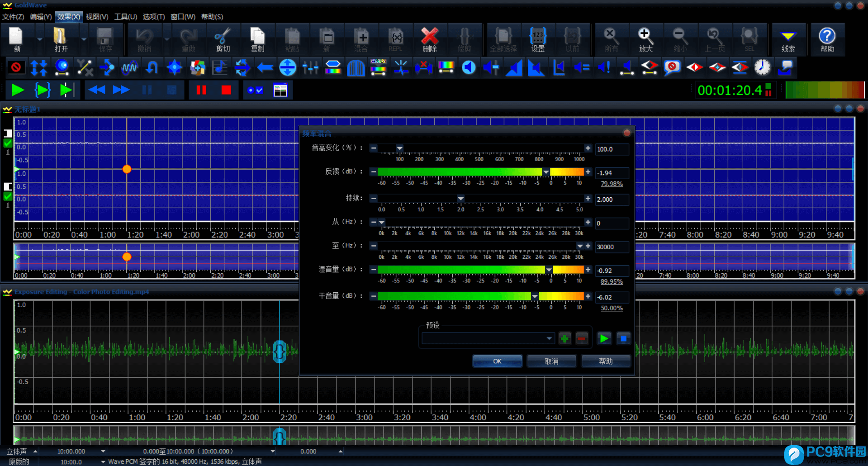Expand the dropdown arrow beside 新 button
This screenshot has height=466, width=868.
[x=40, y=39]
